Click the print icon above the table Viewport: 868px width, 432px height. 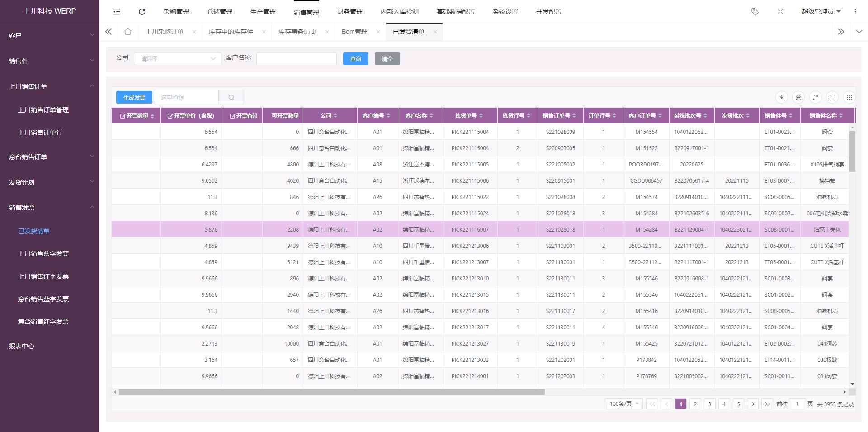[x=798, y=97]
